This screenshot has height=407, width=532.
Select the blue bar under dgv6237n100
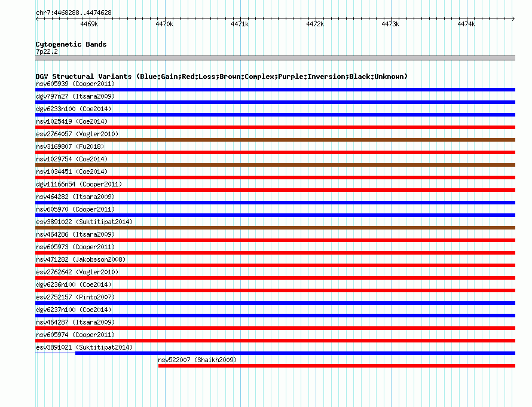point(275,316)
